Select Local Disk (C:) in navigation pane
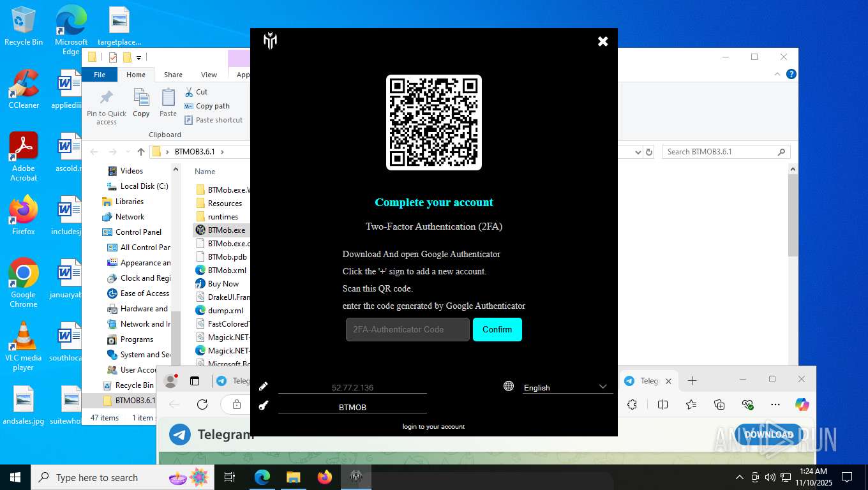 point(144,186)
